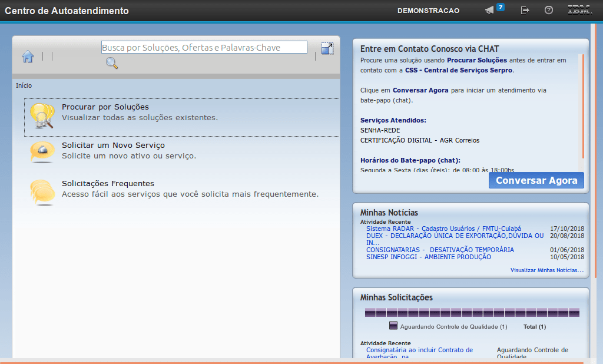603x364 pixels.
Task: Click the Procurar por Soluções lightbulb icon
Action: (x=42, y=116)
